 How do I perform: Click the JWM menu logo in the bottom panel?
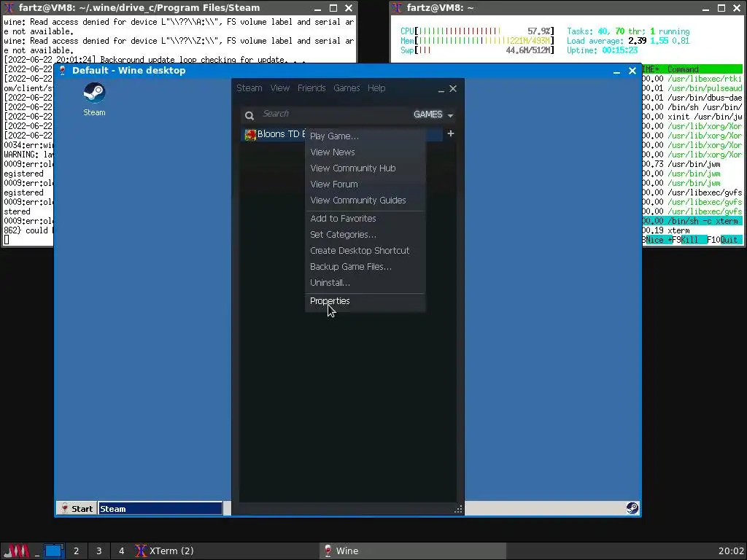(17, 551)
